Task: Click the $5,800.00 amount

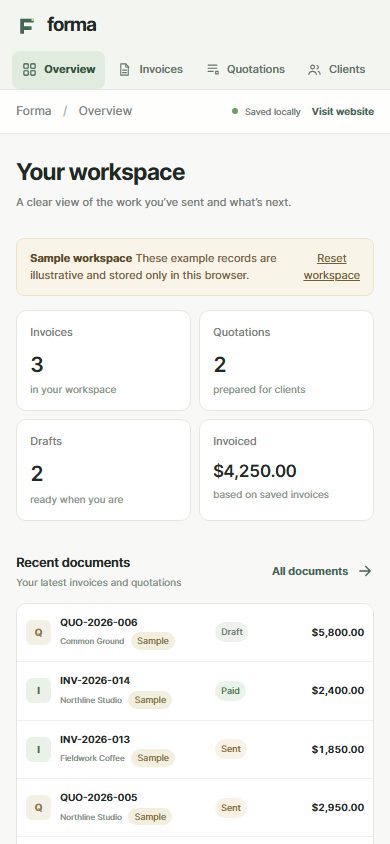Action: pos(338,632)
